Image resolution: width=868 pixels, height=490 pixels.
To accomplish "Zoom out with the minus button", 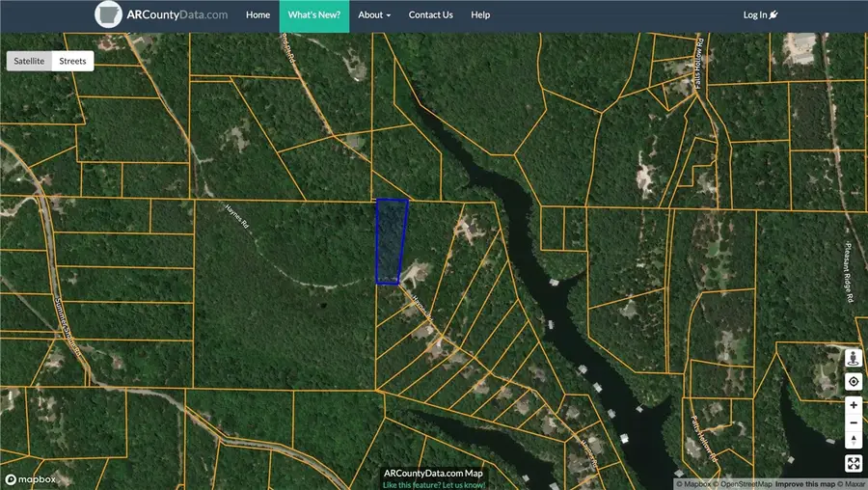I will (x=854, y=423).
